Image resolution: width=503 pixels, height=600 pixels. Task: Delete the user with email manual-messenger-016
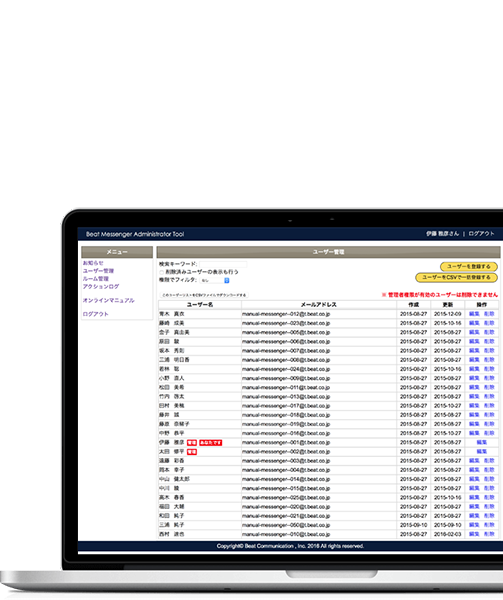coord(489,433)
